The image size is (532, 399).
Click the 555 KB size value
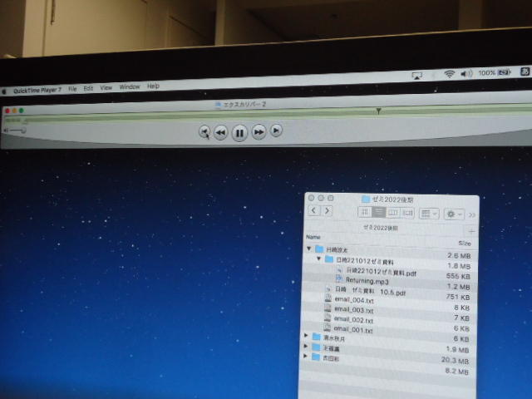click(458, 276)
